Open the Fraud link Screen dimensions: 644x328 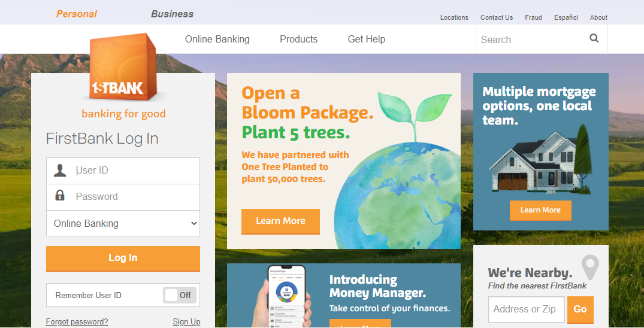coord(534,17)
